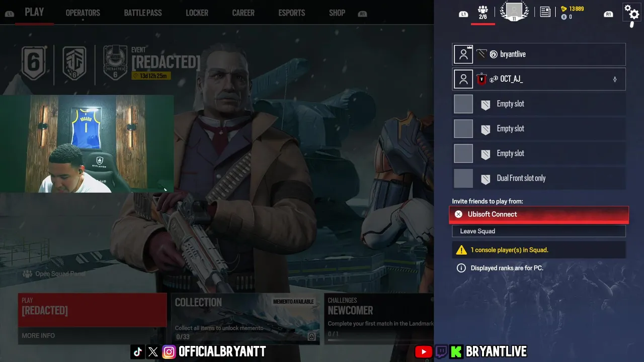
Task: Select the bryantlive player name
Action: click(513, 54)
